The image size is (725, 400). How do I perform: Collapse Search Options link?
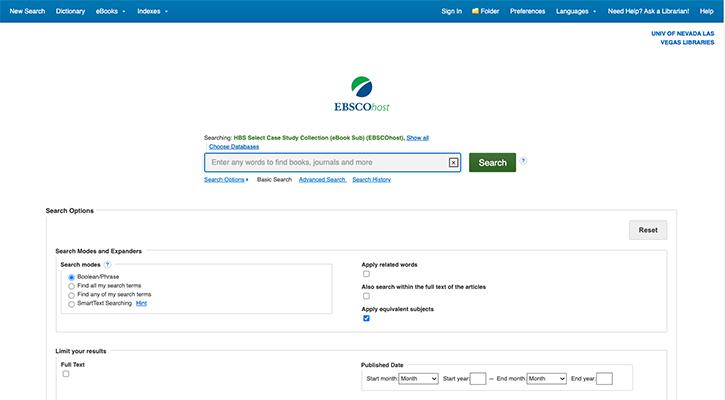coord(226,179)
